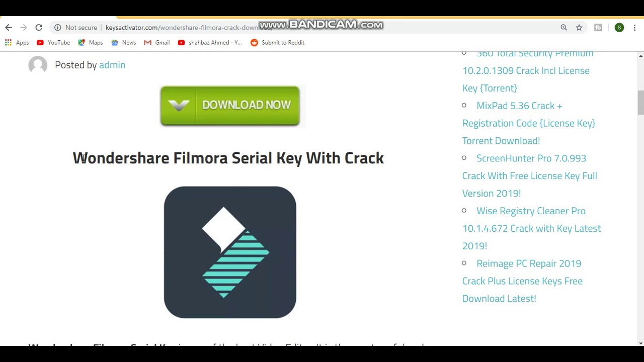Open the admin author link

click(x=112, y=65)
